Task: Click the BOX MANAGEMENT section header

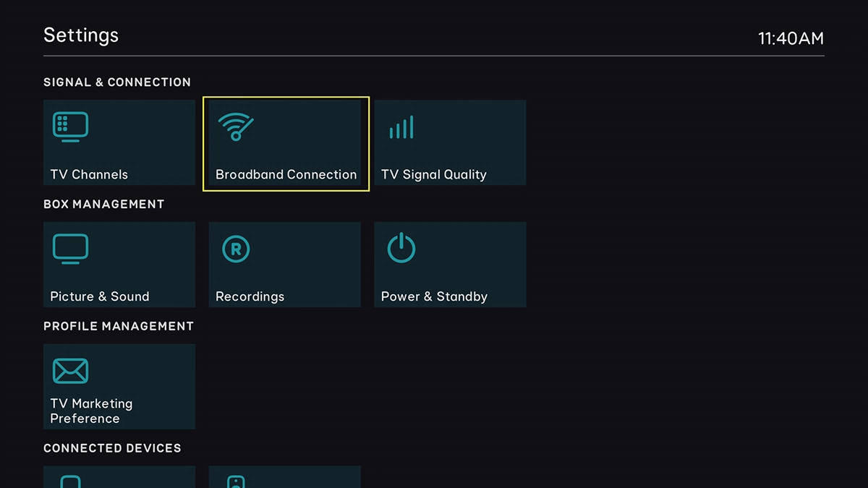Action: (x=104, y=204)
